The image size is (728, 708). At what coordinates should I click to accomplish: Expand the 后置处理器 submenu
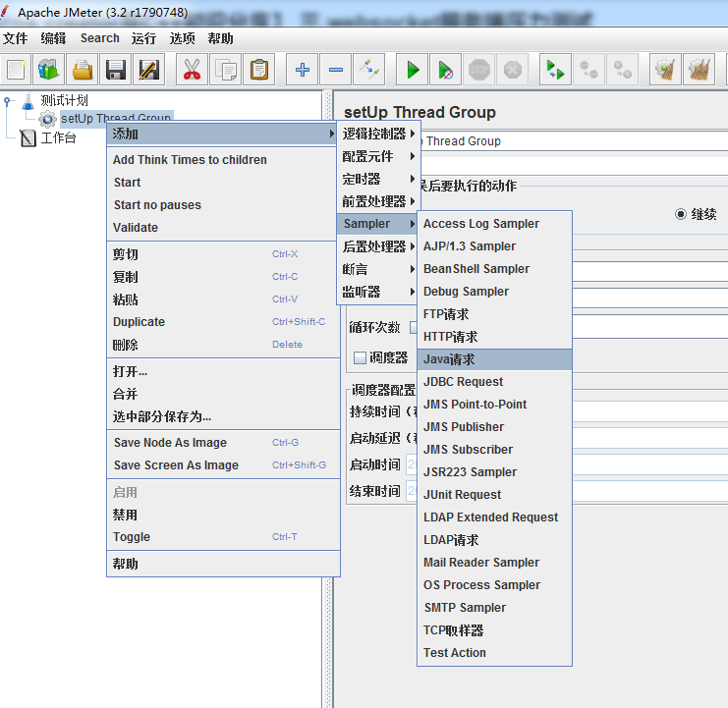click(378, 246)
